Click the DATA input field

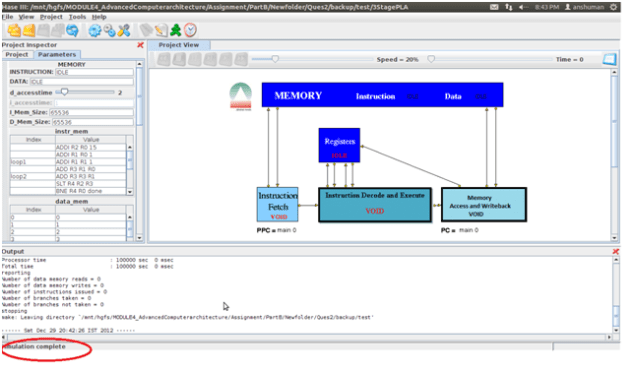pos(81,82)
